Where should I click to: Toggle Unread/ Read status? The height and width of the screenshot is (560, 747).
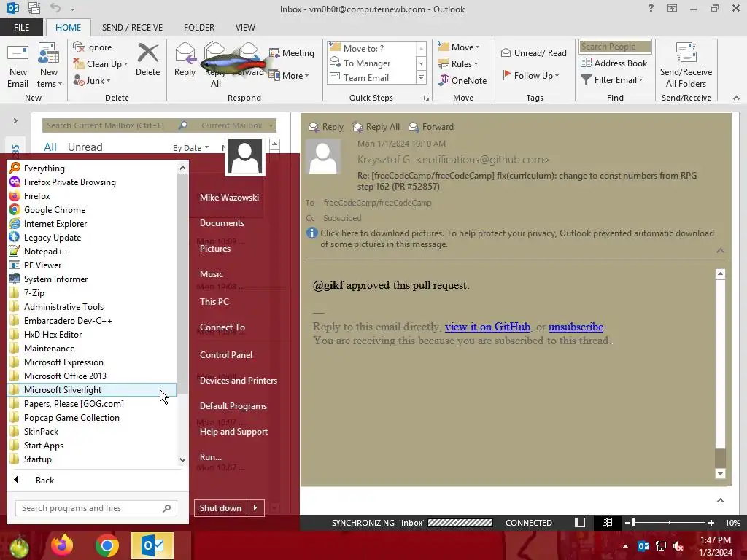[533, 52]
